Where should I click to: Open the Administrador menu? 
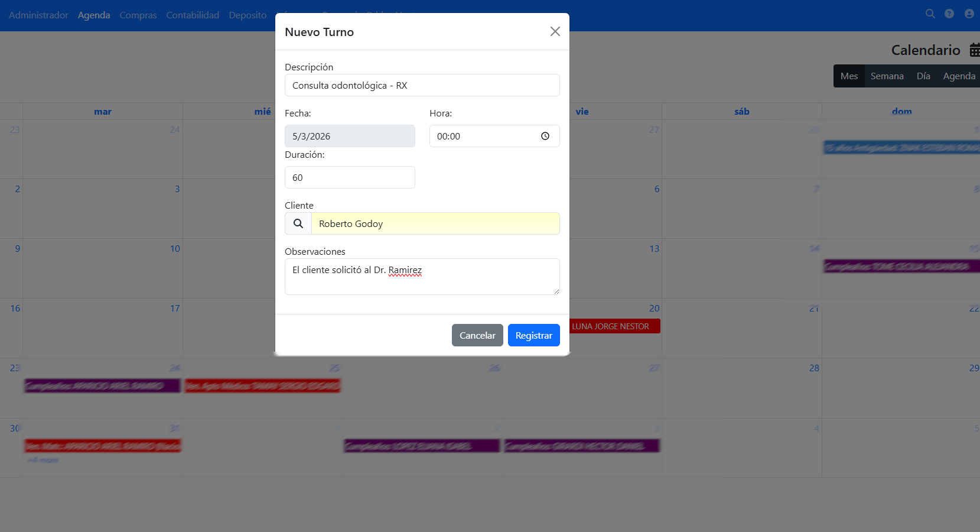(38, 15)
